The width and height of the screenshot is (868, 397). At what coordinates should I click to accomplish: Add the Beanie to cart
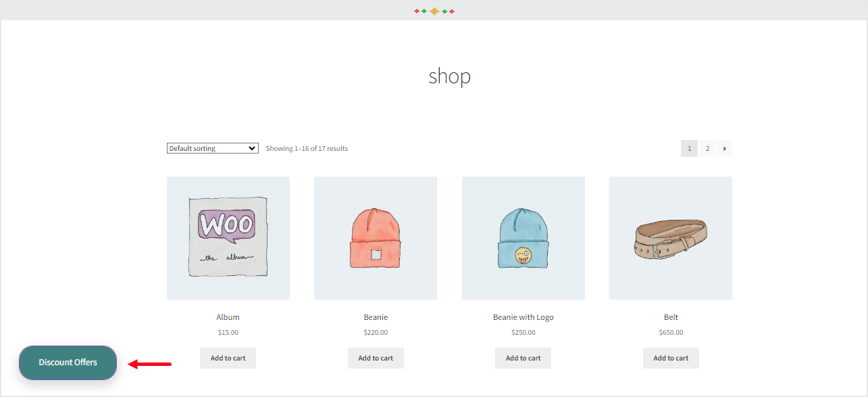[x=376, y=358]
